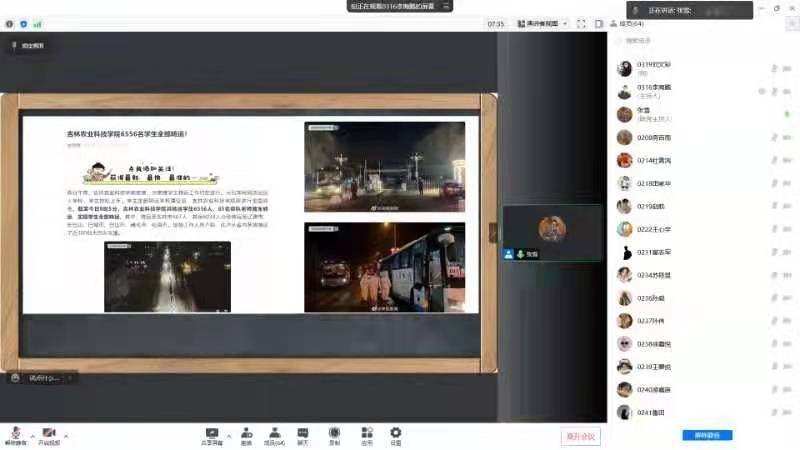Image resolution: width=800 pixels, height=450 pixels.
Task: Check the green network signal icon
Action: 37,23
